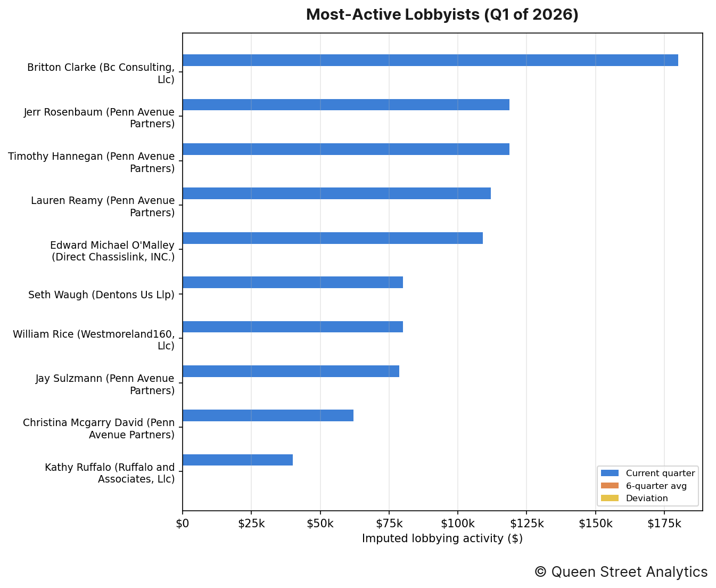Click the chart title "Most-Active Lobbyists (Q1 of 2026)"
Viewport: 716px width, 588px height.
coord(442,15)
